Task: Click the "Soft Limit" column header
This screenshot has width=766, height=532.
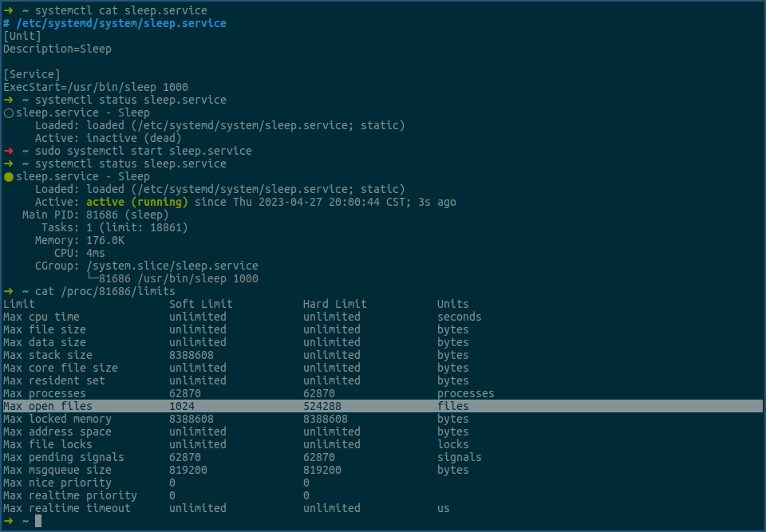Action: tap(201, 304)
